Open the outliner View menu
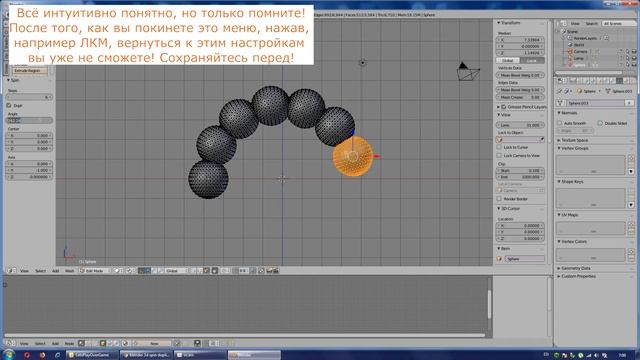Screen dimensions: 640x360 [575, 24]
